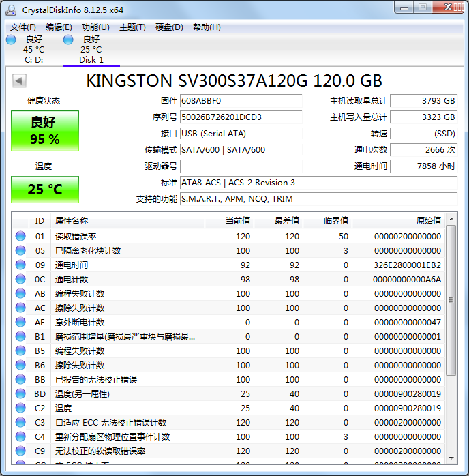Open the 文件(F) menu
This screenshot has width=469, height=476.
[x=22, y=27]
